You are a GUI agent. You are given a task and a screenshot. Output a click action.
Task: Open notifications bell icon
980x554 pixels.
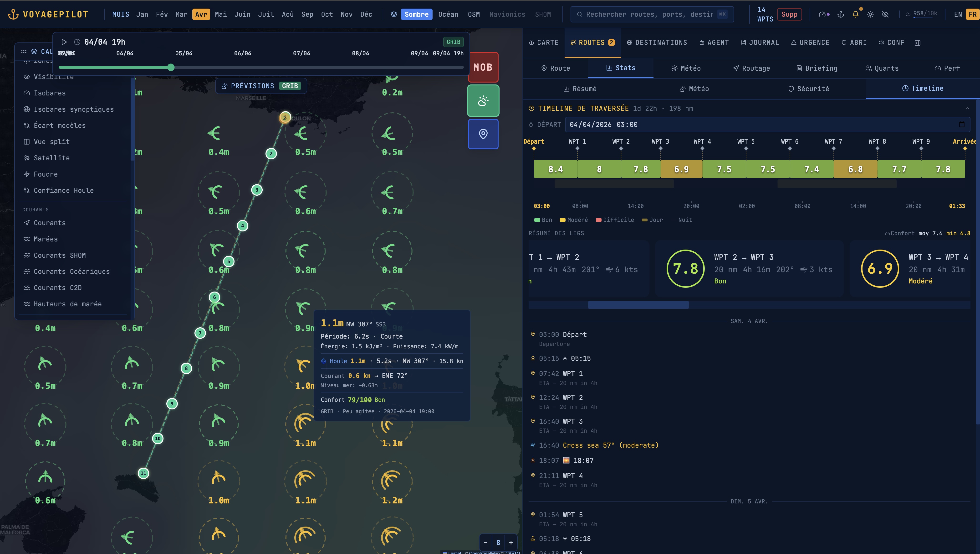[x=856, y=15]
